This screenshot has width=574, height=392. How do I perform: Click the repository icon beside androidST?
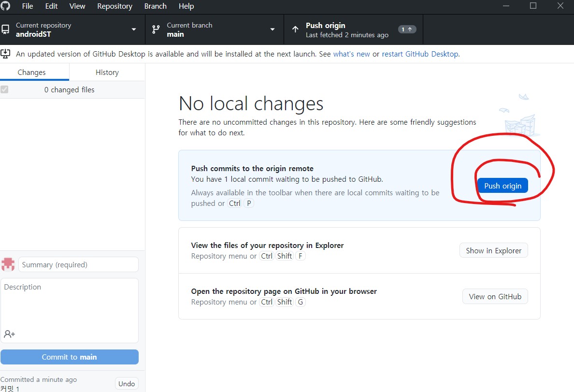point(5,29)
